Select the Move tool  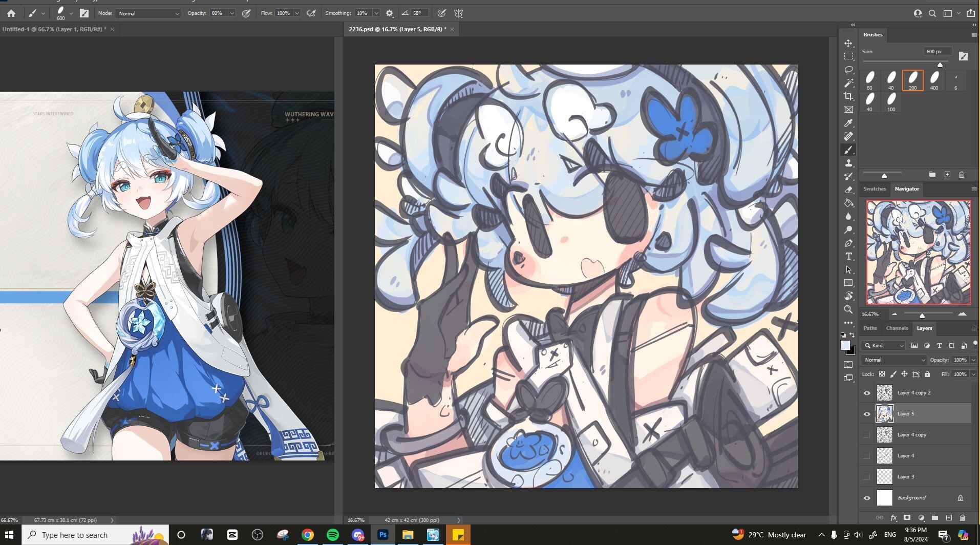848,44
